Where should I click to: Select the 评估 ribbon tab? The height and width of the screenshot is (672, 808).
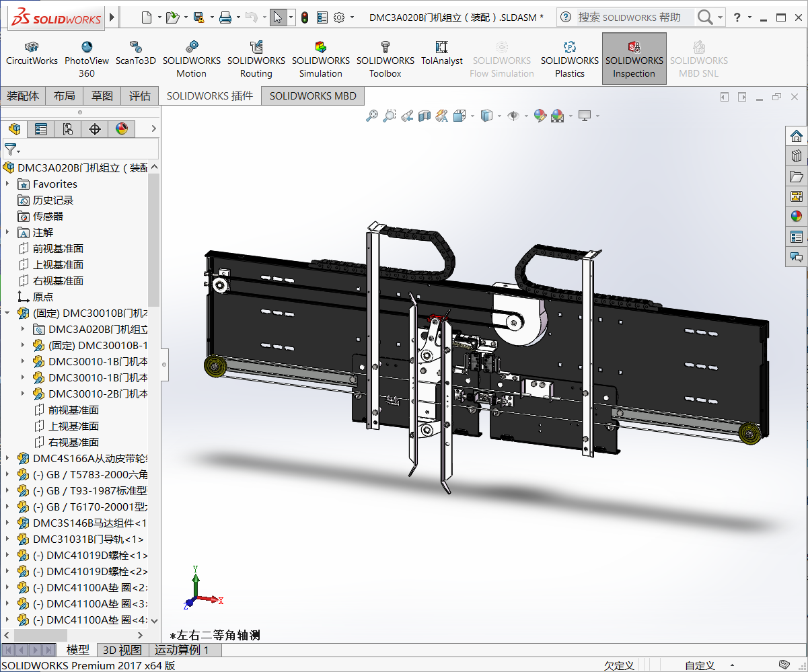coord(140,96)
